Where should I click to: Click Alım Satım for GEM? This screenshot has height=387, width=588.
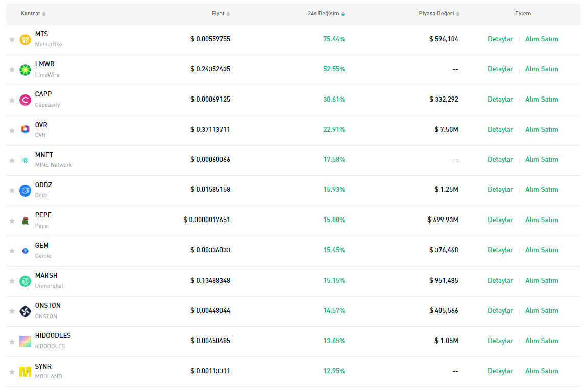542,250
